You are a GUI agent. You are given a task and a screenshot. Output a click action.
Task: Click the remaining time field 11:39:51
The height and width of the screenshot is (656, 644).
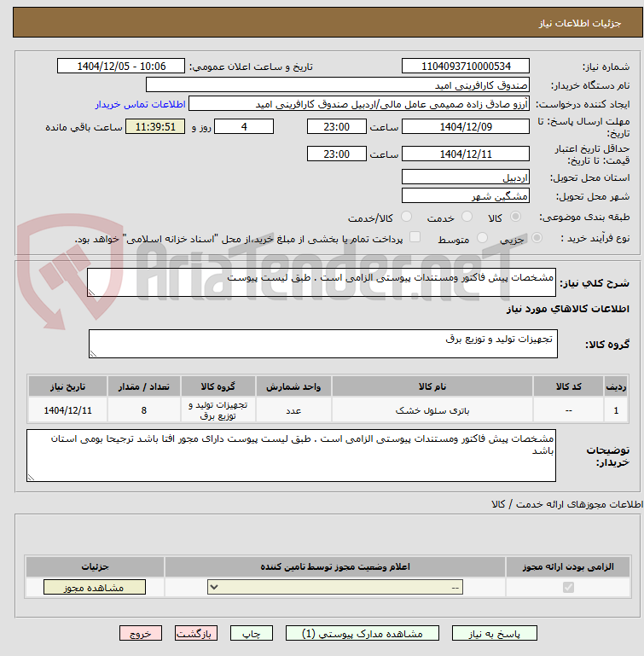pyautogui.click(x=155, y=127)
